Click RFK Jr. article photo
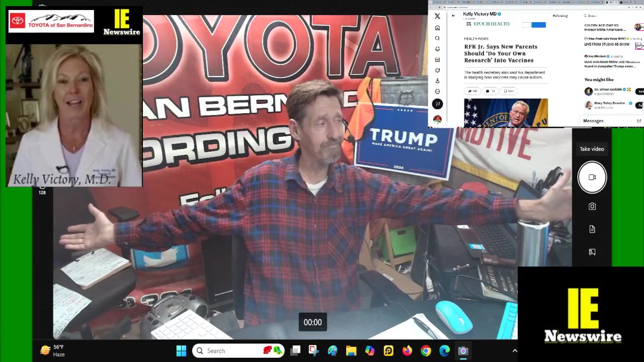 coord(506,112)
